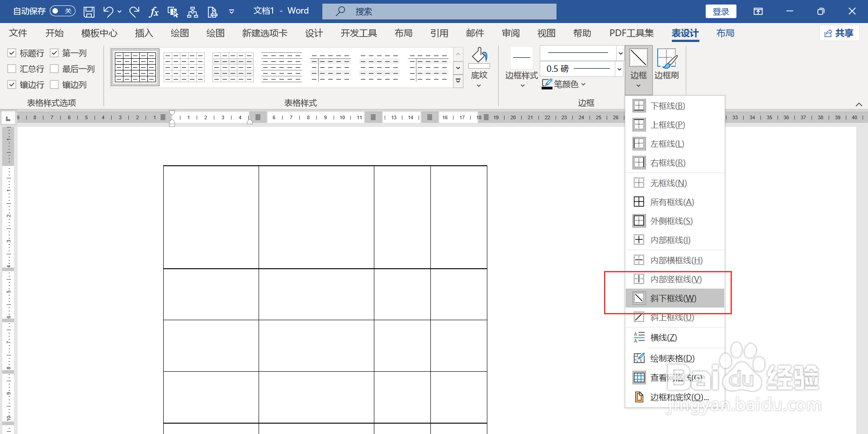
Task: Choose Inside Borders (内部框线)
Action: tap(675, 240)
